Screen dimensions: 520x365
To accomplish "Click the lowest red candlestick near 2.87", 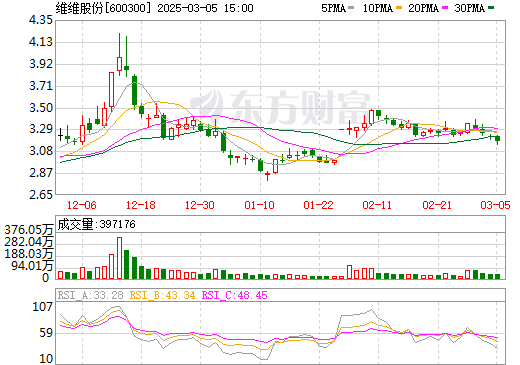I will pos(267,175).
